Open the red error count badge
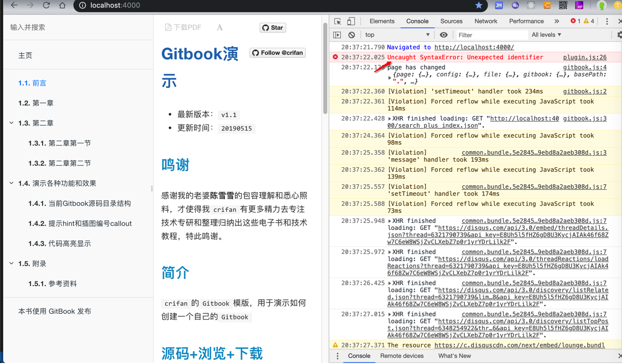 coord(575,21)
